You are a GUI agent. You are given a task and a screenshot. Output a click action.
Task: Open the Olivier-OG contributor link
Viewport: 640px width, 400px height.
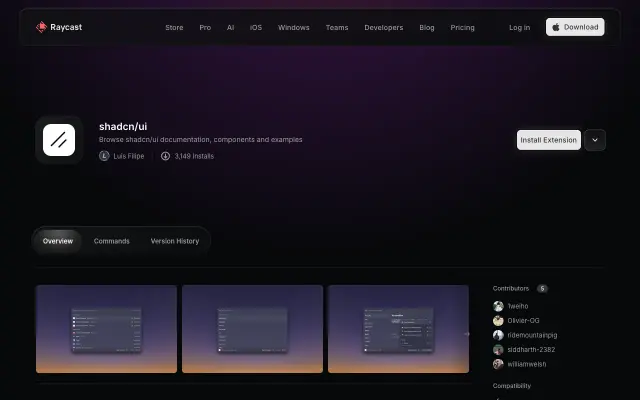(x=523, y=321)
